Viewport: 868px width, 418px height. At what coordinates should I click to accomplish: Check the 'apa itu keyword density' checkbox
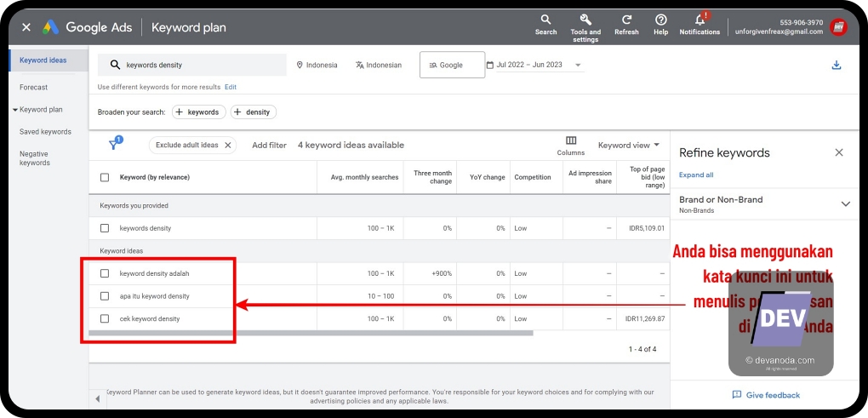pos(105,296)
